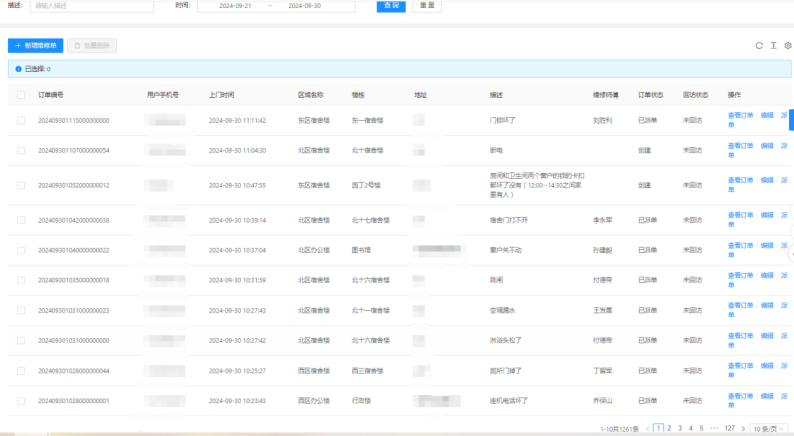Click 查看订单 link for 门锁坏了 row
The height and width of the screenshot is (436, 794).
738,116
